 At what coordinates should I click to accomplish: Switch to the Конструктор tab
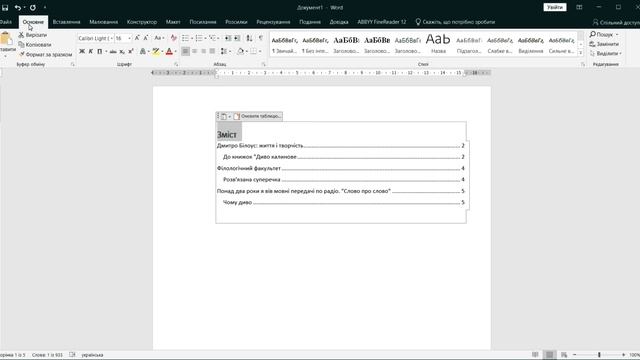(142, 22)
